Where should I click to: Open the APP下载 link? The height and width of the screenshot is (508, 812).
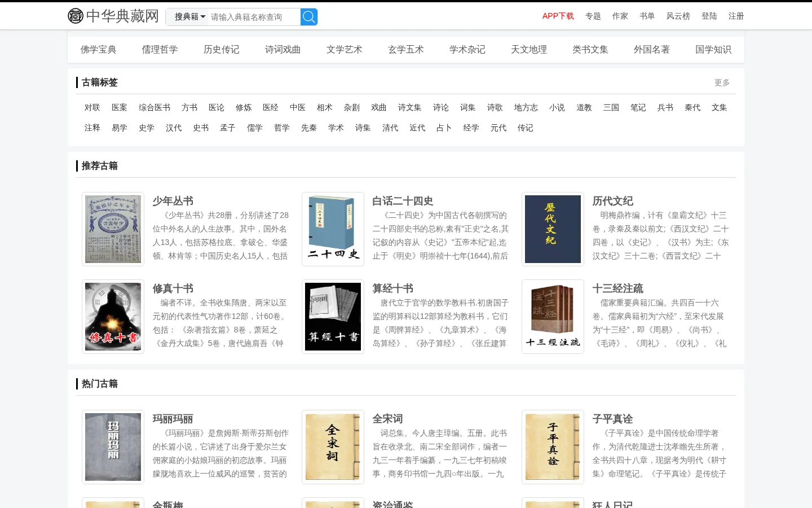(558, 16)
